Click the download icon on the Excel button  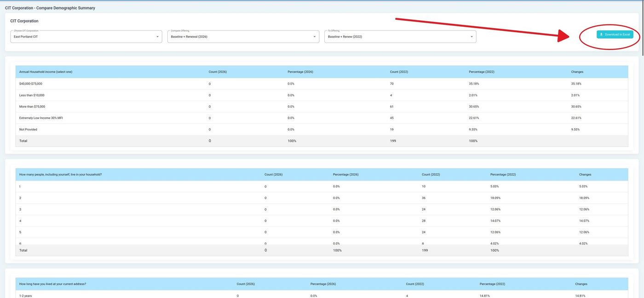601,34
